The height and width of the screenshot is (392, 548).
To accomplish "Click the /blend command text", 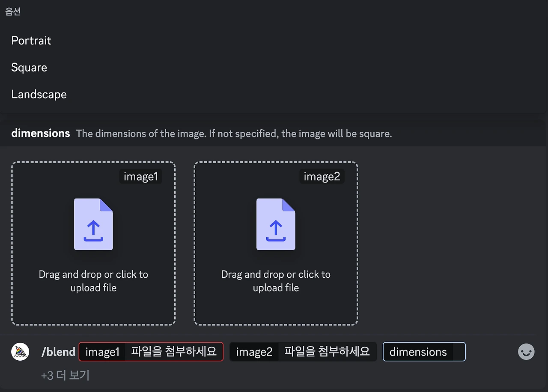I will point(58,352).
